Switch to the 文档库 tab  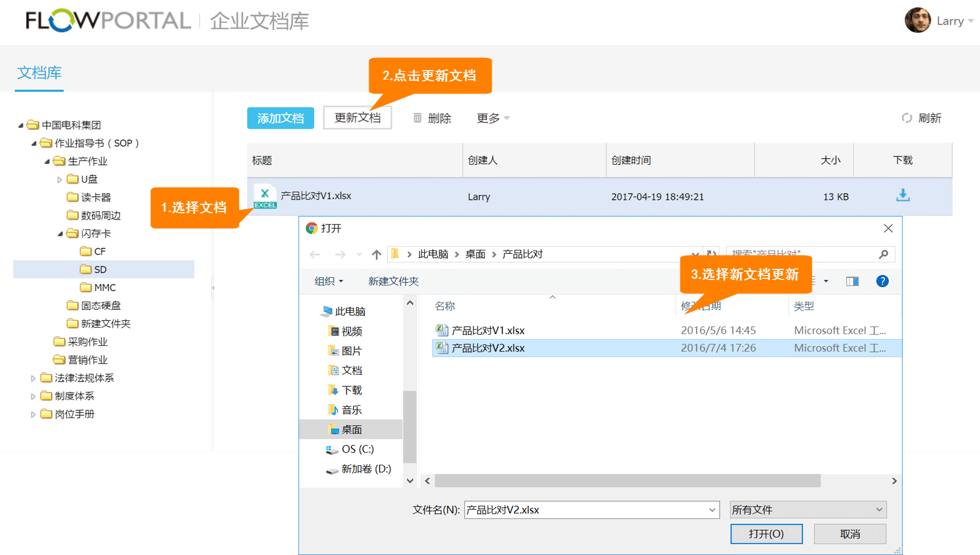39,73
